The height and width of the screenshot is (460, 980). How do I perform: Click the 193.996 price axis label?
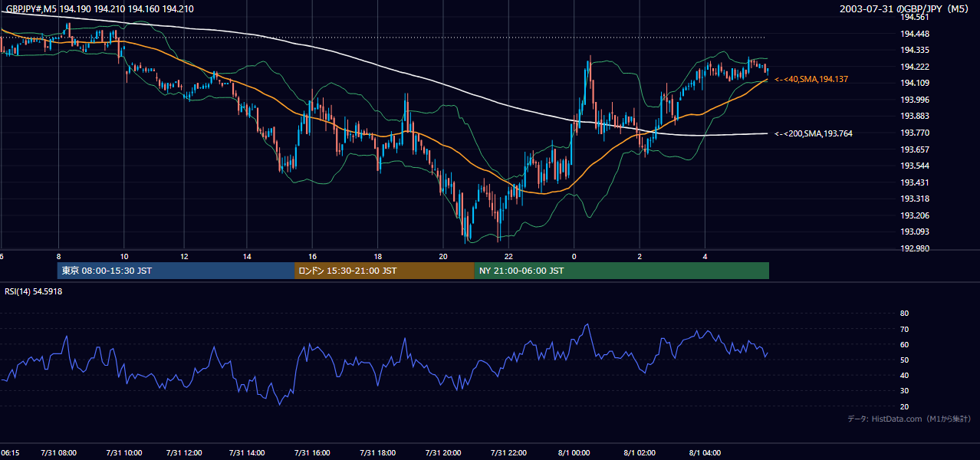point(914,100)
